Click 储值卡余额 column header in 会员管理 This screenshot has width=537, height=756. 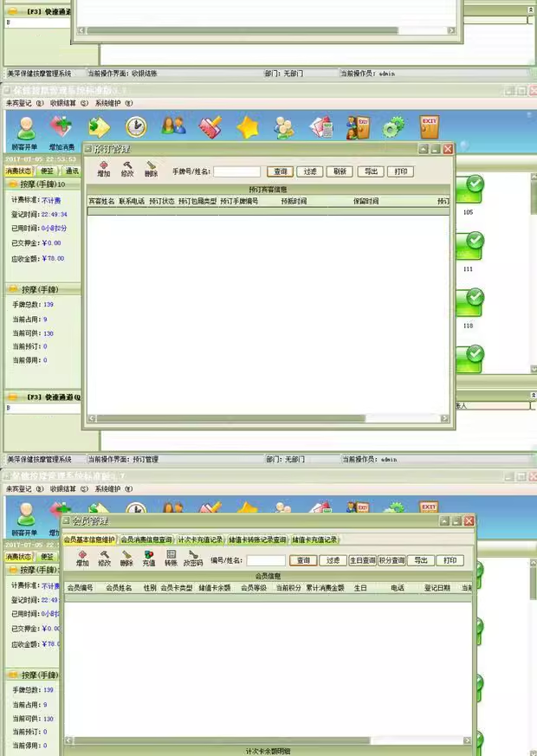[x=215, y=588]
